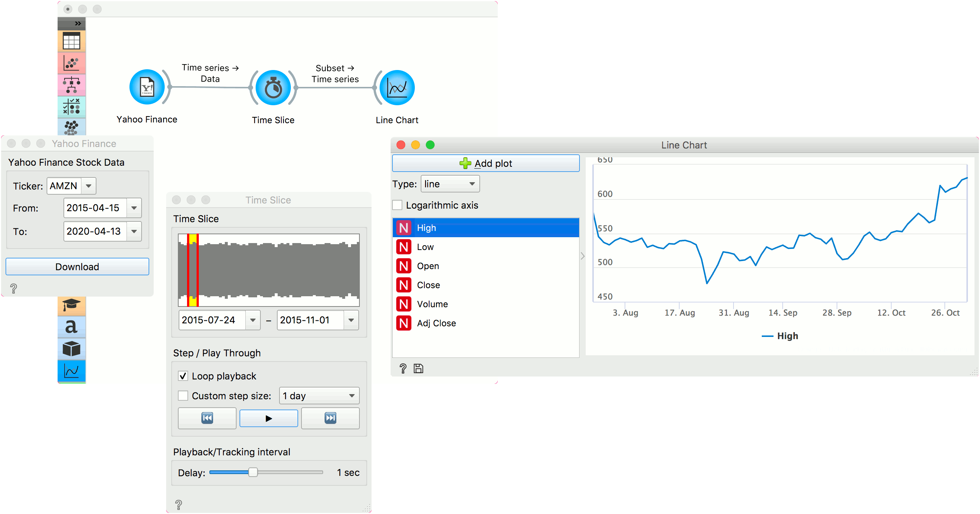980x514 pixels.
Task: Expand the From date picker dropdown
Action: point(133,208)
